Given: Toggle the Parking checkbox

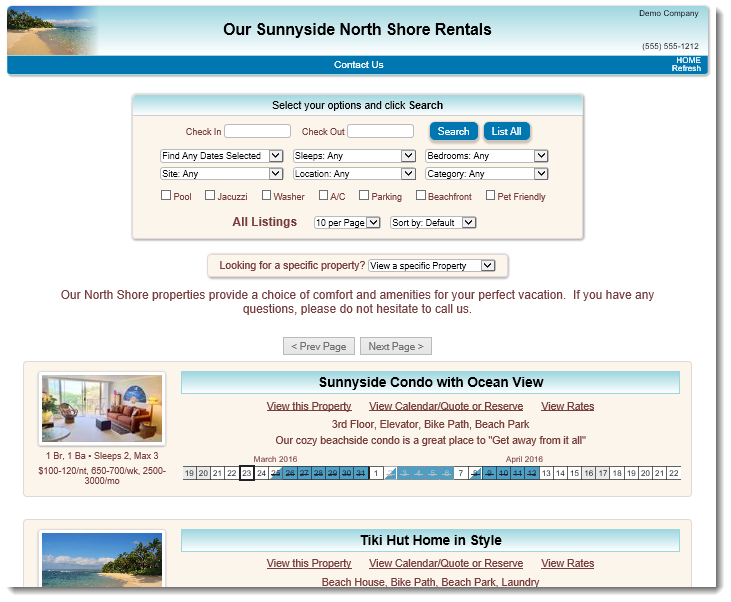Looking at the screenshot, I should click(364, 195).
